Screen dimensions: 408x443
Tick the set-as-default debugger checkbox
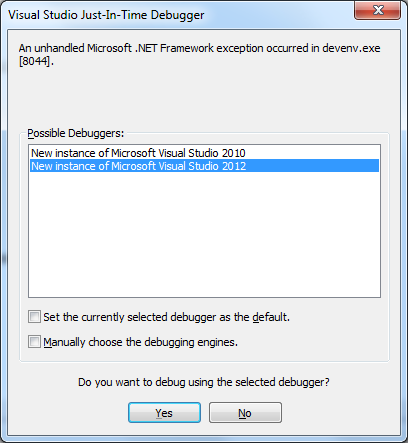(x=34, y=317)
